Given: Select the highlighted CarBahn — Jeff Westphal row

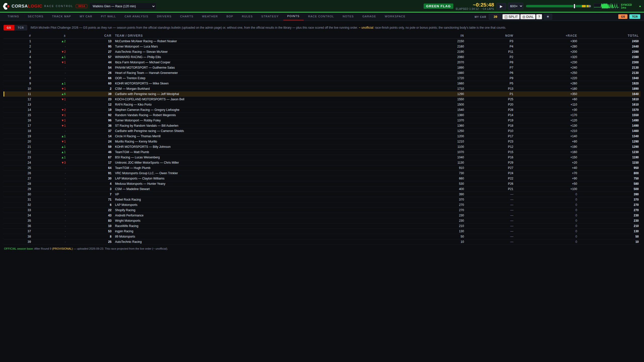Looking at the screenshot, I should point(322,94).
